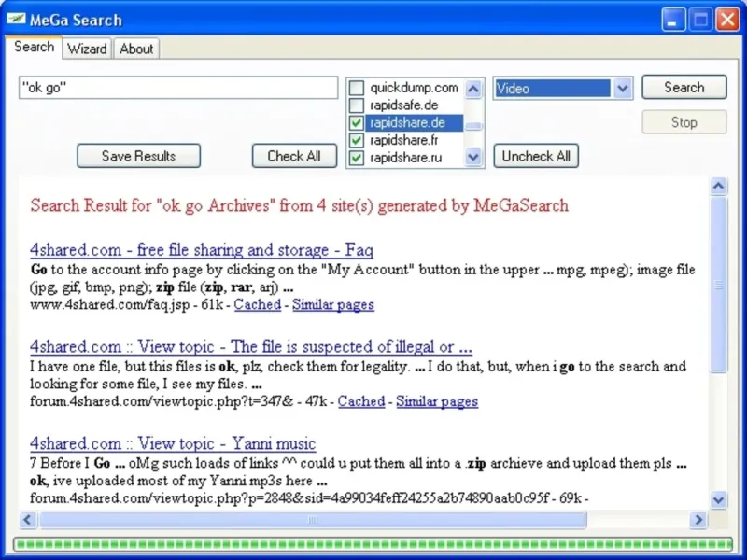
Task: Expand the Video file type dropdown
Action: [622, 88]
